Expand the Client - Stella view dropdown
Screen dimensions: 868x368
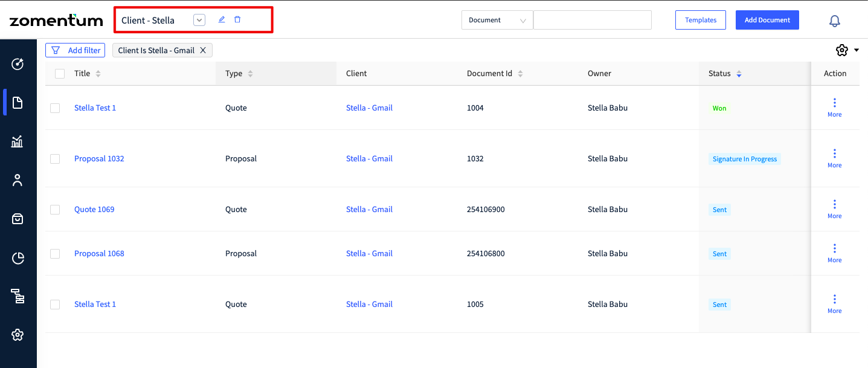[199, 20]
